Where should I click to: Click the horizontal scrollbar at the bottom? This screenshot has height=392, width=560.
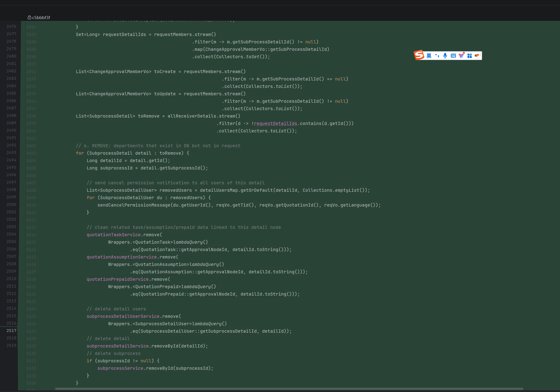tap(289, 389)
